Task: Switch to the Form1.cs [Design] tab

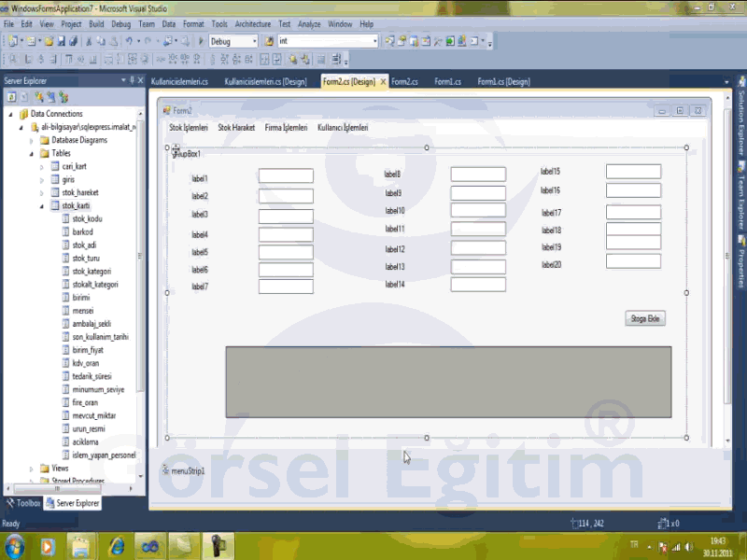Action: point(503,82)
